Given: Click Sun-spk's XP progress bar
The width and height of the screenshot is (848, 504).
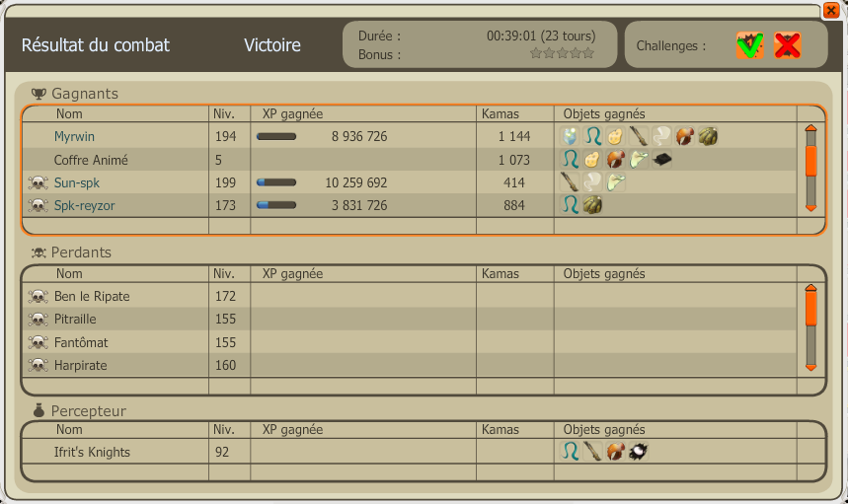Looking at the screenshot, I should point(276,182).
